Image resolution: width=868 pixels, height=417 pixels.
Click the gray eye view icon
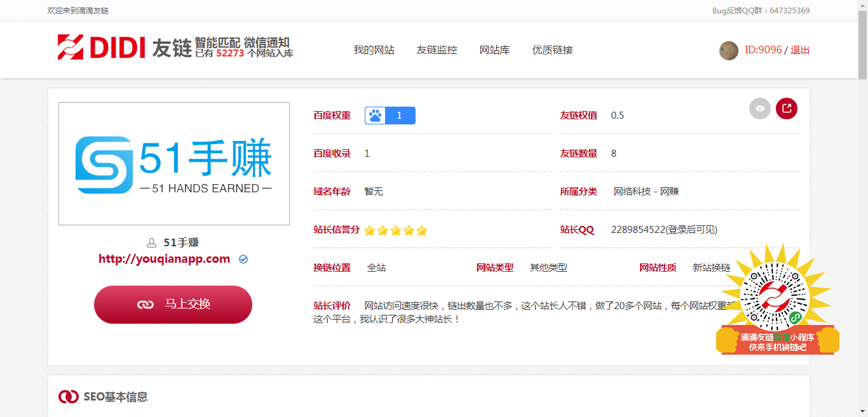pos(760,109)
